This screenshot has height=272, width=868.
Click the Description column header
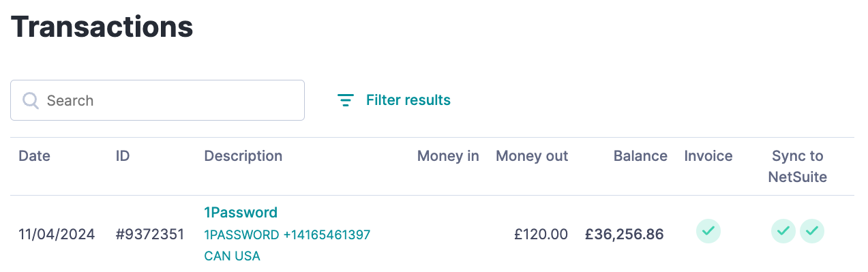pyautogui.click(x=243, y=155)
